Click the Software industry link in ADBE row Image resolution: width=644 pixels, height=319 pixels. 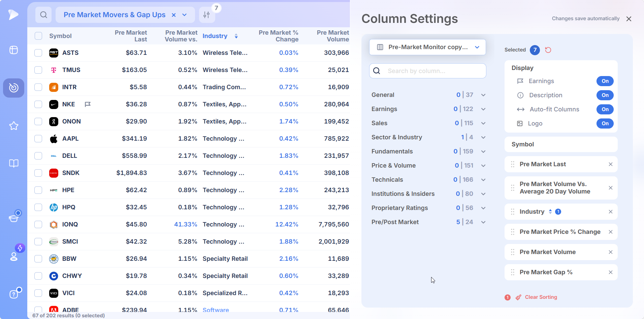coord(216,310)
